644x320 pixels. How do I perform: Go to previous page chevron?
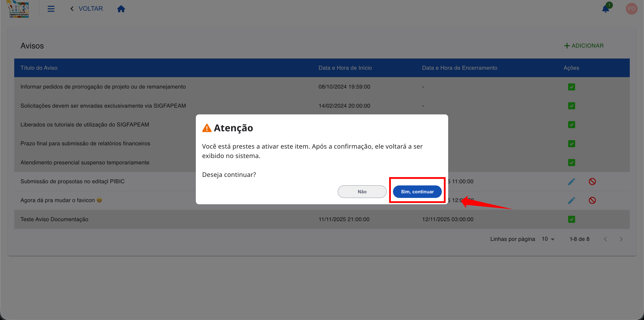tap(605, 239)
